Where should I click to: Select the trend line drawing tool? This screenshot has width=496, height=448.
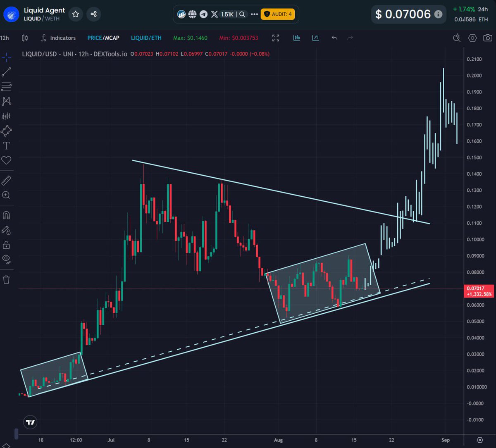click(6, 72)
